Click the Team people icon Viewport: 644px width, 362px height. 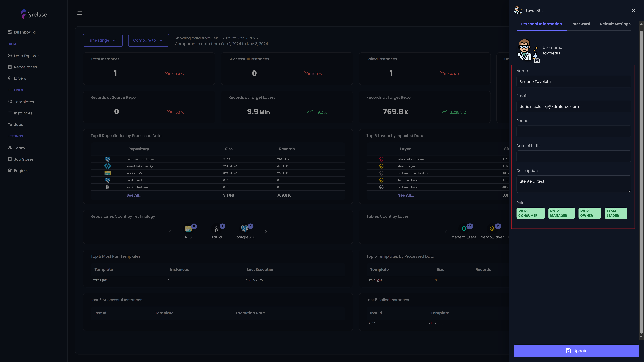(10, 148)
